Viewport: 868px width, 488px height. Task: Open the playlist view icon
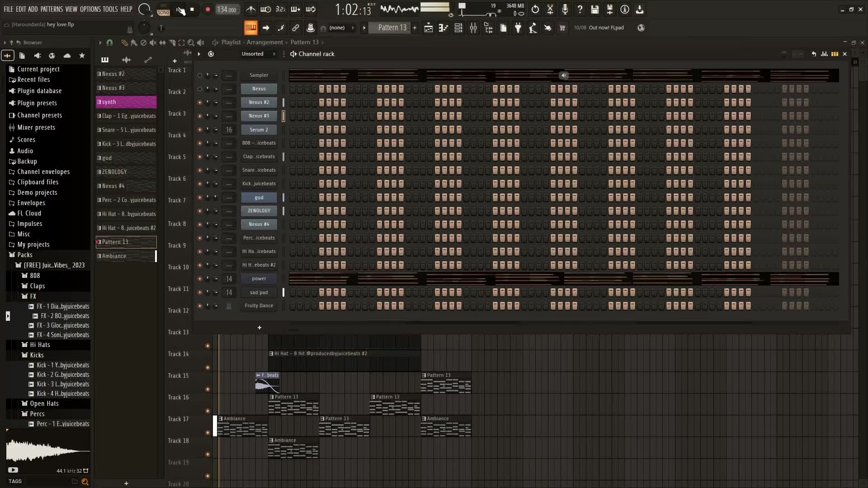(x=428, y=28)
